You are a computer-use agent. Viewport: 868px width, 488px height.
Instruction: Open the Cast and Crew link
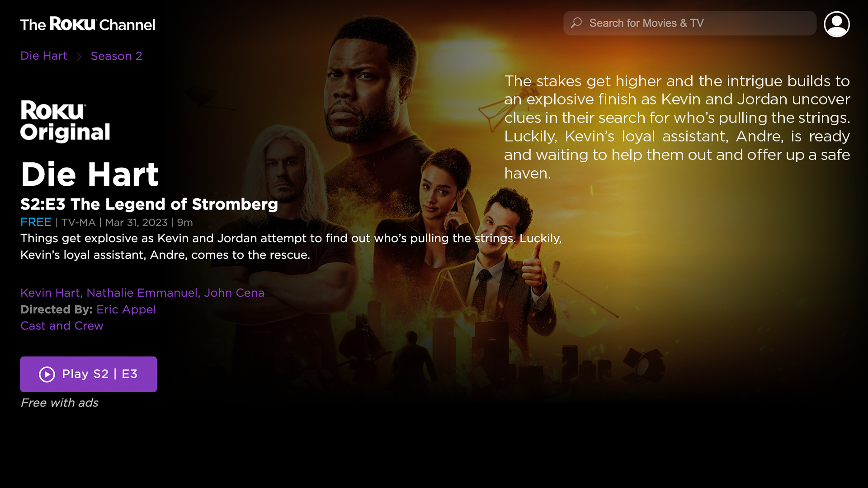[62, 326]
